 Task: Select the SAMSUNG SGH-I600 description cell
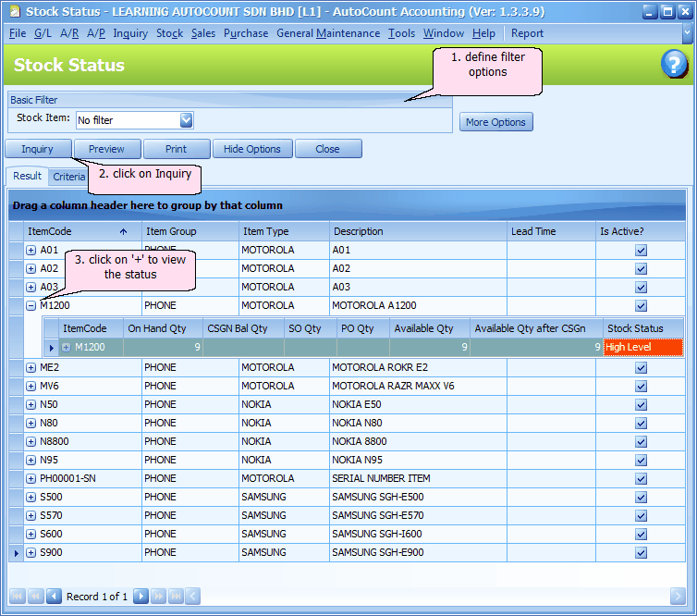[418, 535]
